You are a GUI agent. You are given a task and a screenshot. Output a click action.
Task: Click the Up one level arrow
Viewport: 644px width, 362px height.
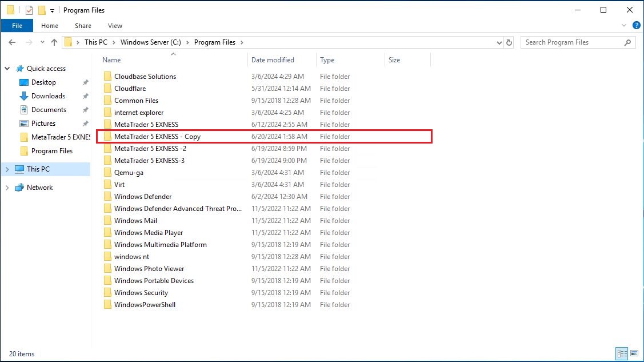click(54, 42)
